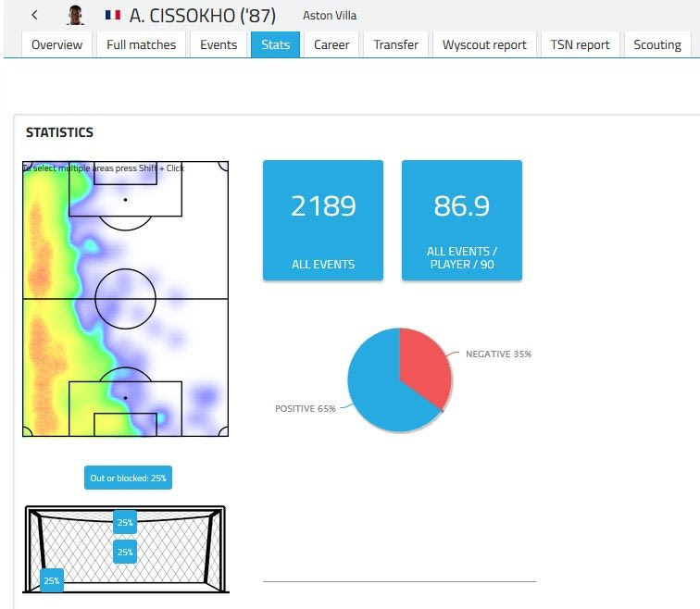Open the Full matches tab
This screenshot has width=700, height=609.
pos(141,44)
